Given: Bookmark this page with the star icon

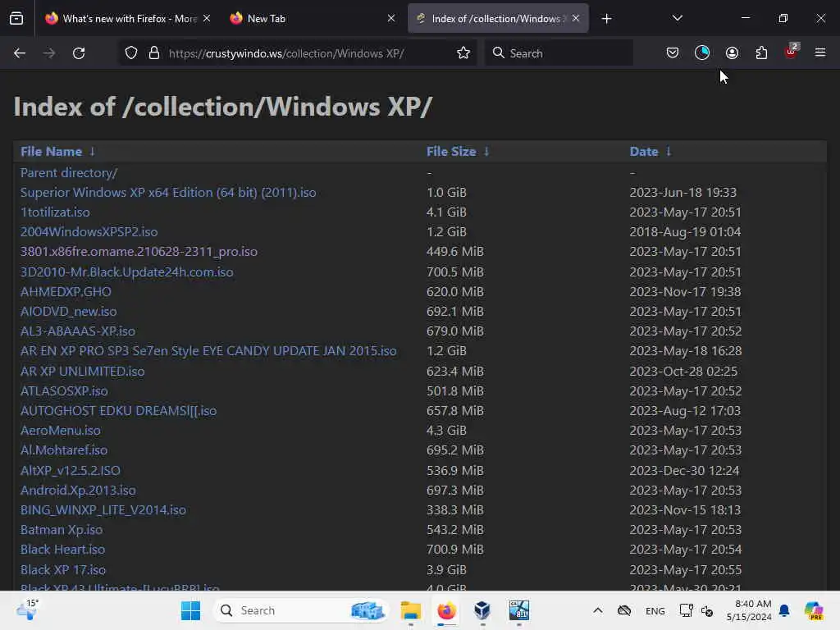Looking at the screenshot, I should (x=463, y=53).
